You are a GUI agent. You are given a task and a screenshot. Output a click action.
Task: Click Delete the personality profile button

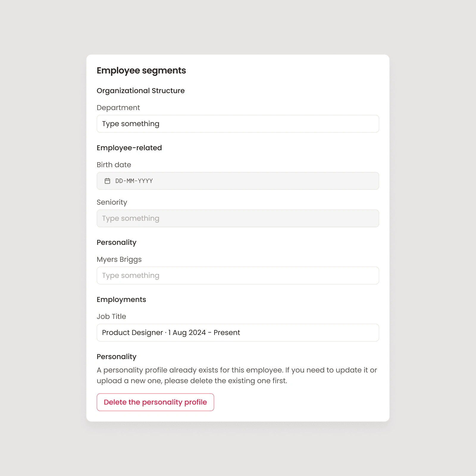coord(155,402)
